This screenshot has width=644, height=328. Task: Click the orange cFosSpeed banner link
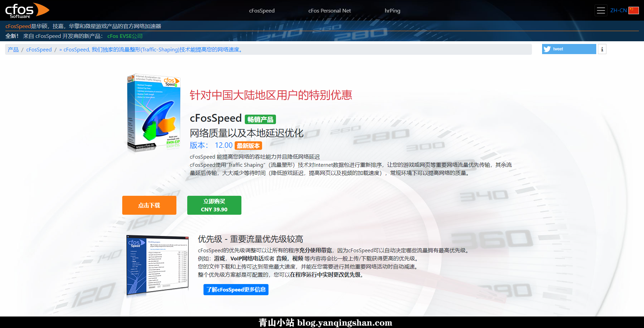[x=18, y=26]
